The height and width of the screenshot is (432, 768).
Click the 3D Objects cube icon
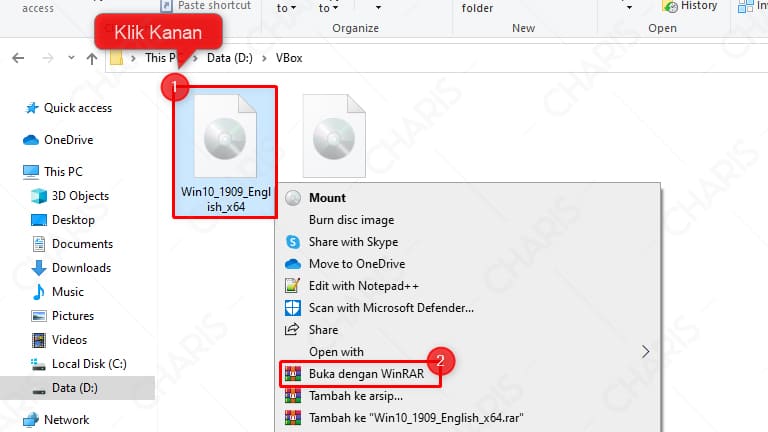[39, 196]
